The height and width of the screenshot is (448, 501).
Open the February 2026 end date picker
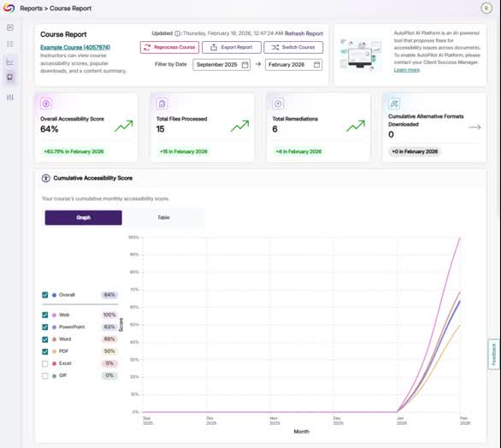pos(293,65)
